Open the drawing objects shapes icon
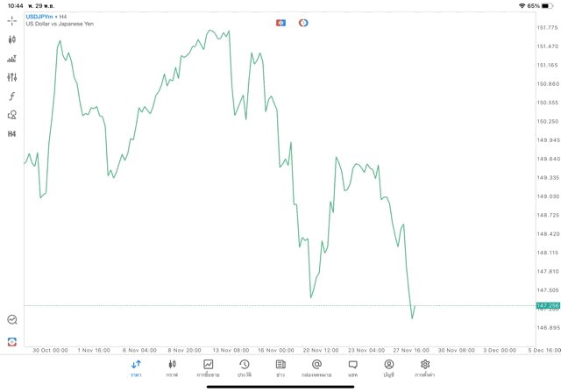This screenshot has width=561, height=392. (x=12, y=115)
